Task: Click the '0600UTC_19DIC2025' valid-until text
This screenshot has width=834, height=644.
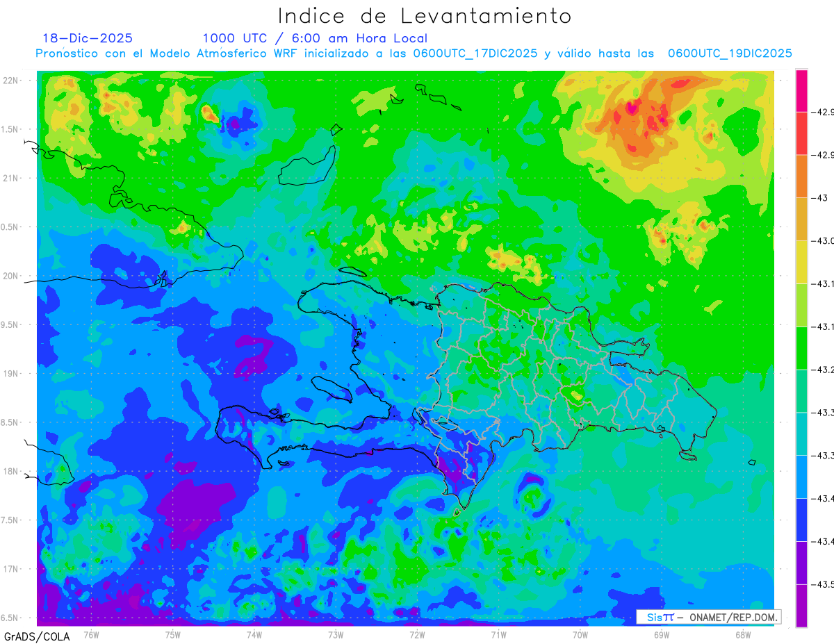Action: pyautogui.click(x=730, y=53)
